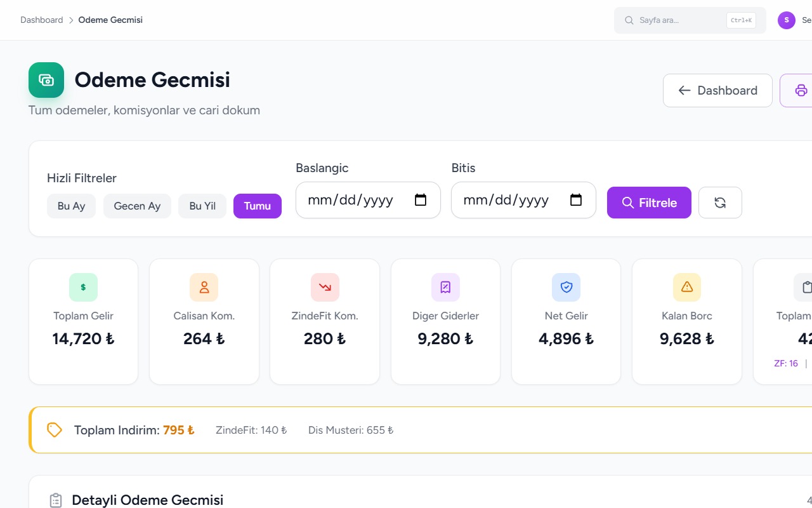Select the Gecen Ay quick filter
The width and height of the screenshot is (812, 508).
click(x=137, y=206)
